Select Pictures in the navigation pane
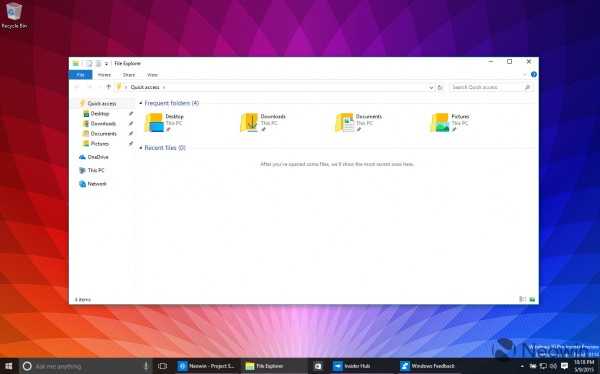The height and width of the screenshot is (374, 600). 99,144
